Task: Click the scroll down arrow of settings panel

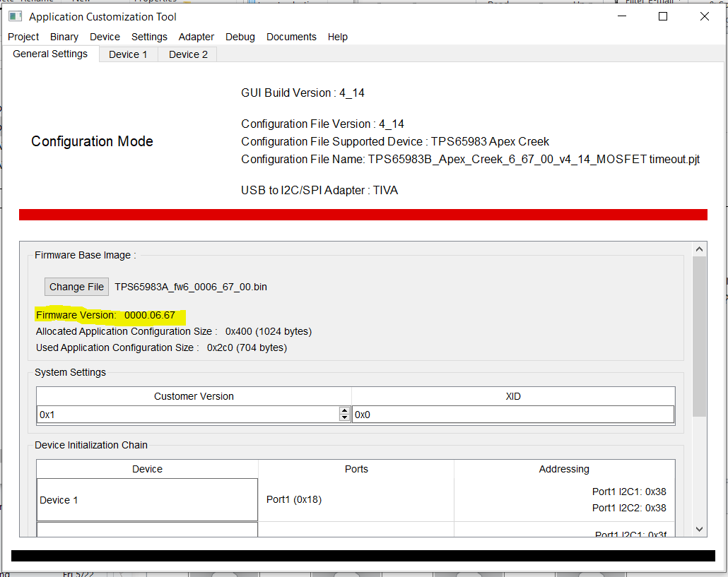Action: tap(699, 529)
